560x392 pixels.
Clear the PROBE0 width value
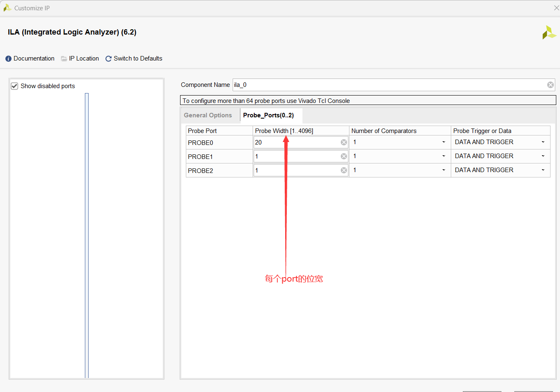344,142
